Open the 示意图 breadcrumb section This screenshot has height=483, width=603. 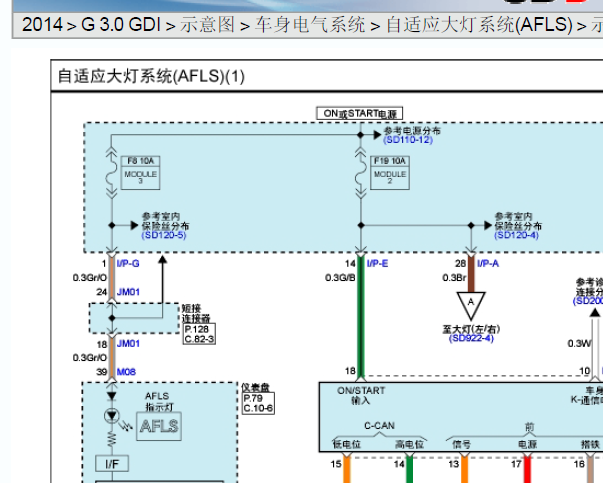click(207, 25)
